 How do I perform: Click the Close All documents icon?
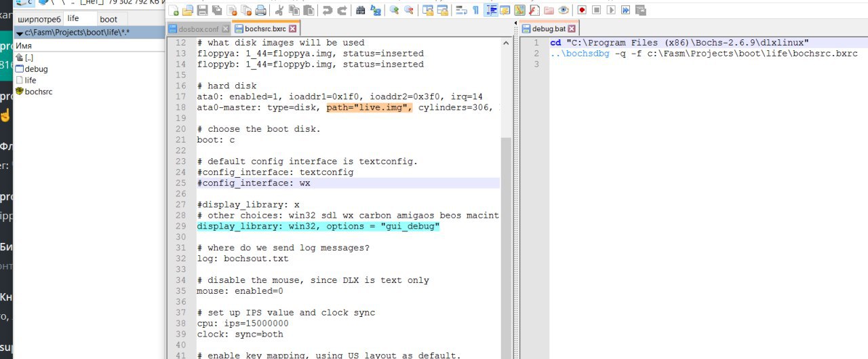point(246,10)
